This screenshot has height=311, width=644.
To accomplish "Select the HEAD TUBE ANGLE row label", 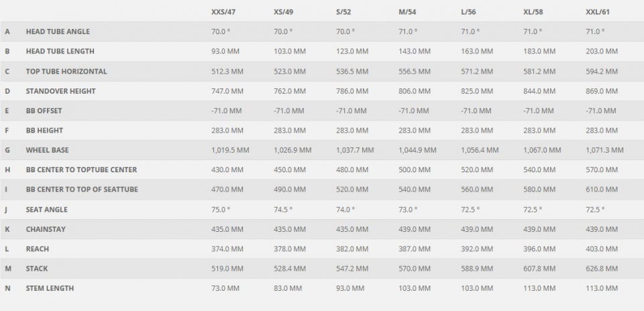I will pyautogui.click(x=58, y=32).
